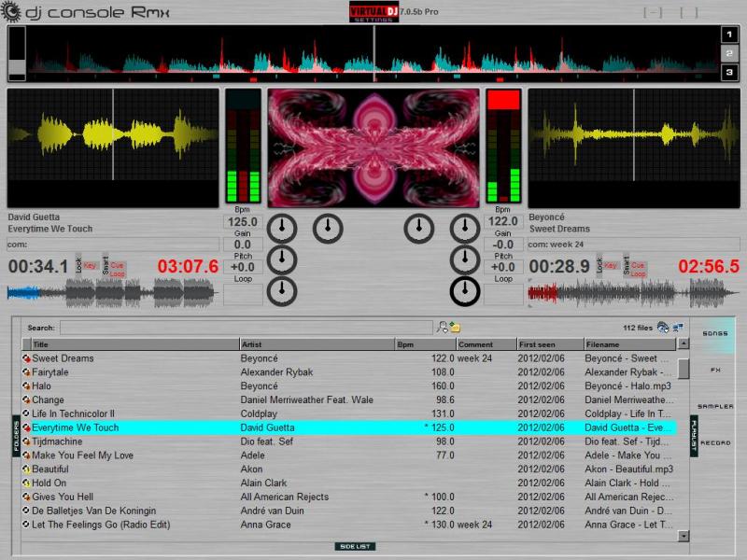Select layout button 2
The height and width of the screenshot is (560, 747).
[729, 53]
